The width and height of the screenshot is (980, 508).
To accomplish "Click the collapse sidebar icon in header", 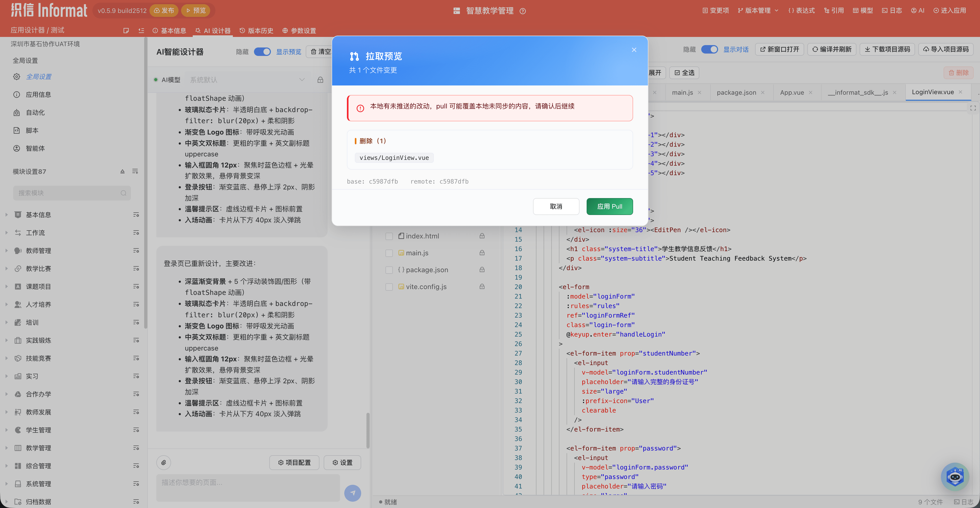I will pyautogui.click(x=141, y=30).
